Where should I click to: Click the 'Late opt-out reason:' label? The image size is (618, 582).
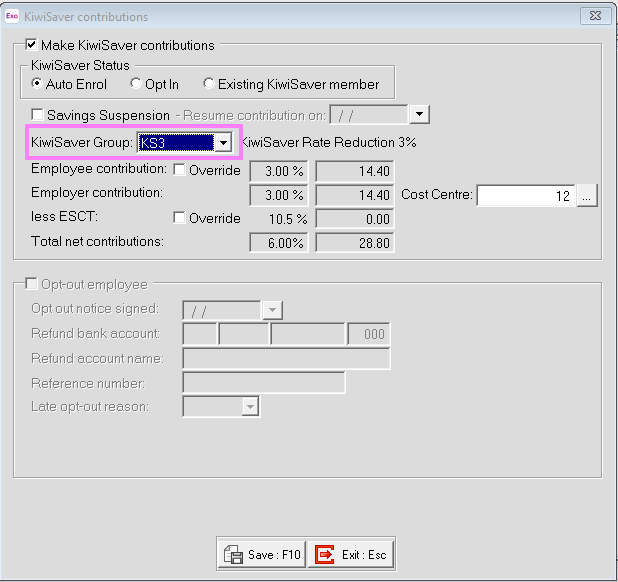point(90,406)
